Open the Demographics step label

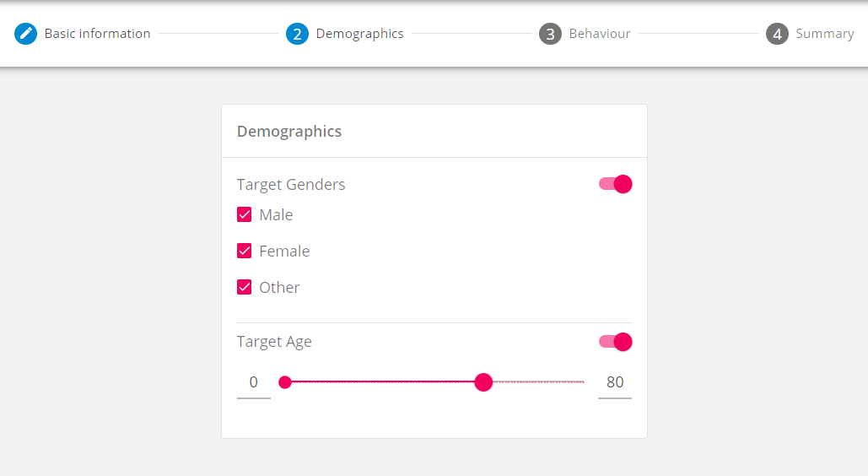(x=359, y=34)
